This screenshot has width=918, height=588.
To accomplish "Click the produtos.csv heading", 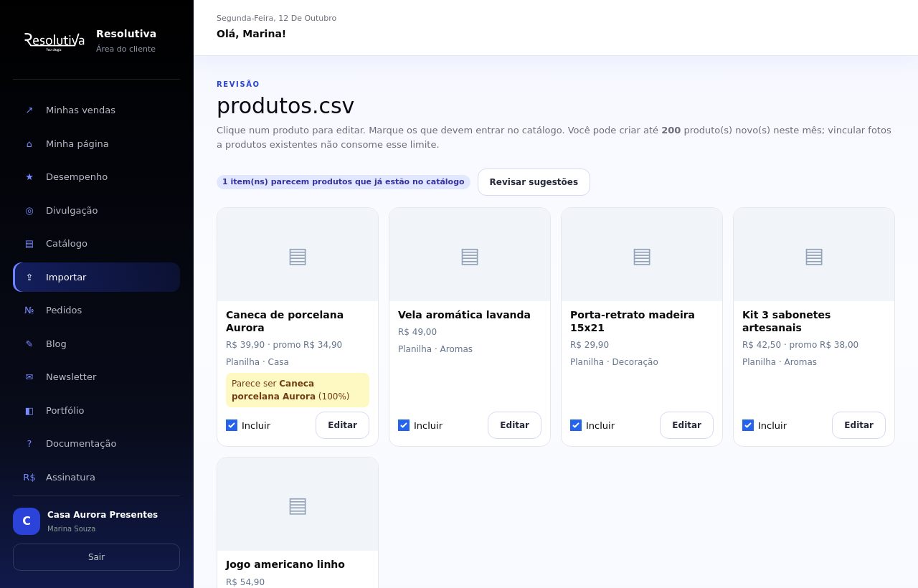I will (285, 106).
